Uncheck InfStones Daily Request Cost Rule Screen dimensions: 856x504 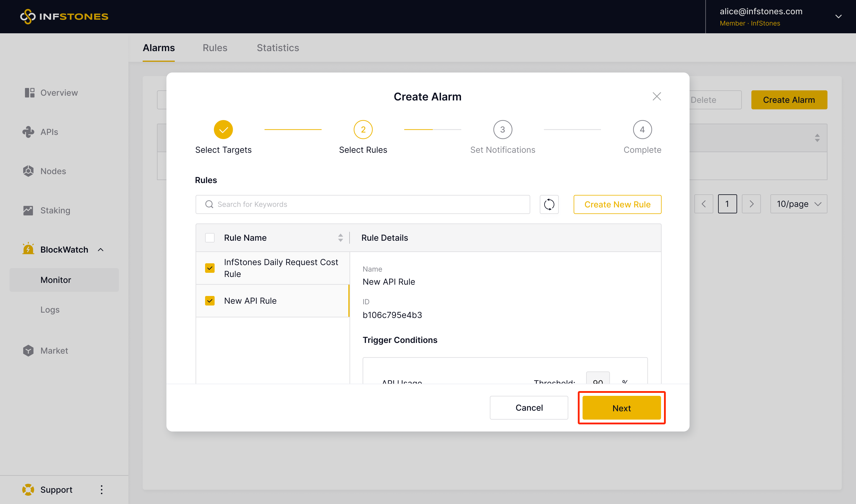(x=210, y=268)
